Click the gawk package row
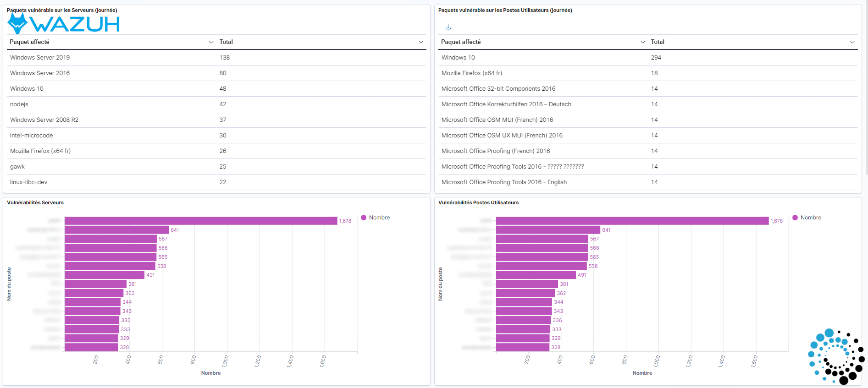Image resolution: width=868 pixels, height=388 pixels. pos(217,167)
